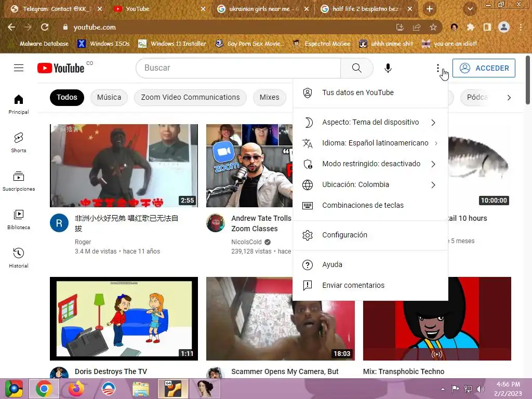Click the three-dot settings icon
Screen dimensions: 532x399
(x=437, y=68)
